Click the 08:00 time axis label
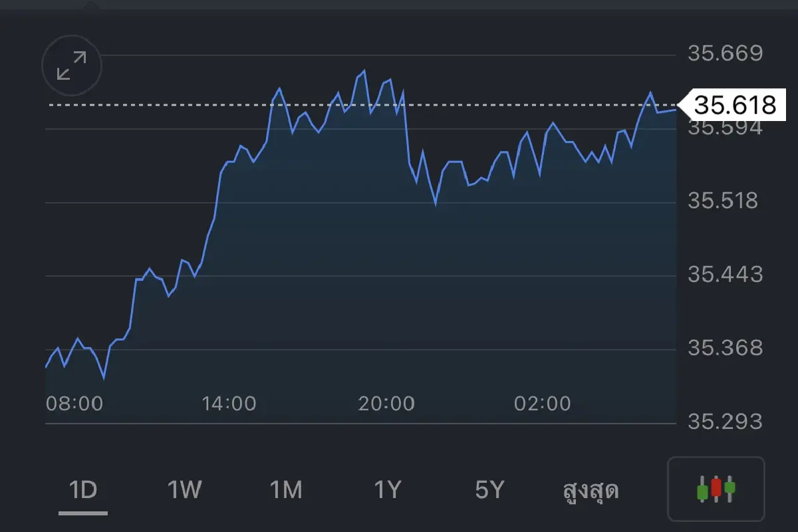Viewport: 798px width, 532px height. point(74,404)
